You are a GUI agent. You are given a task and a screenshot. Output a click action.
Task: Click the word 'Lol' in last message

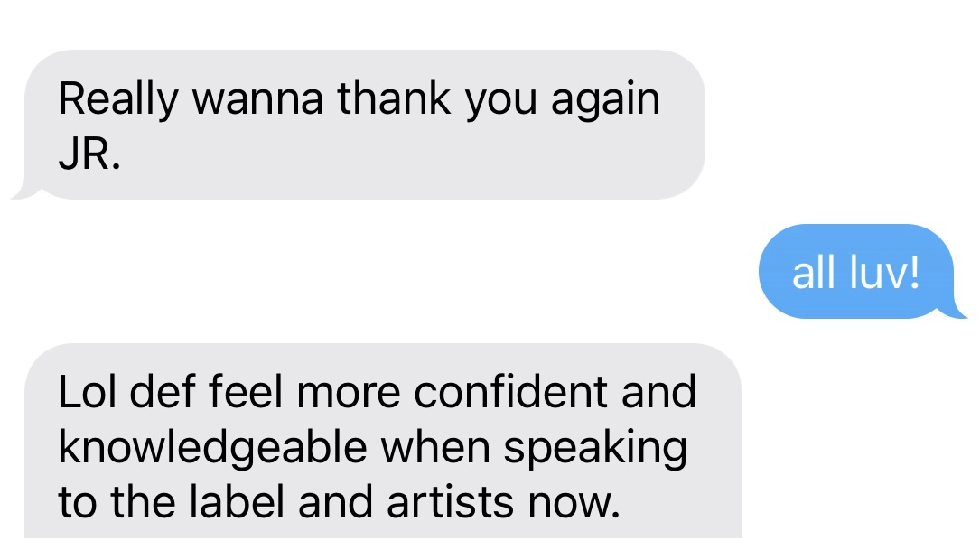88,392
